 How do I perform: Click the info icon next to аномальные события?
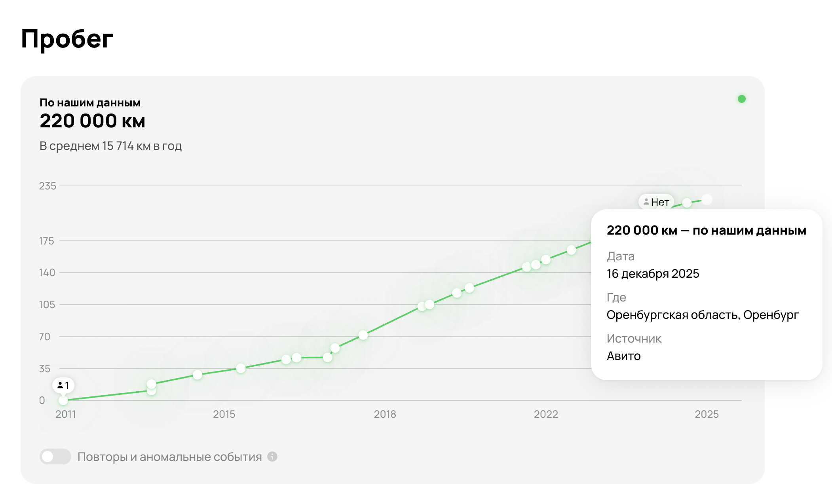click(272, 457)
